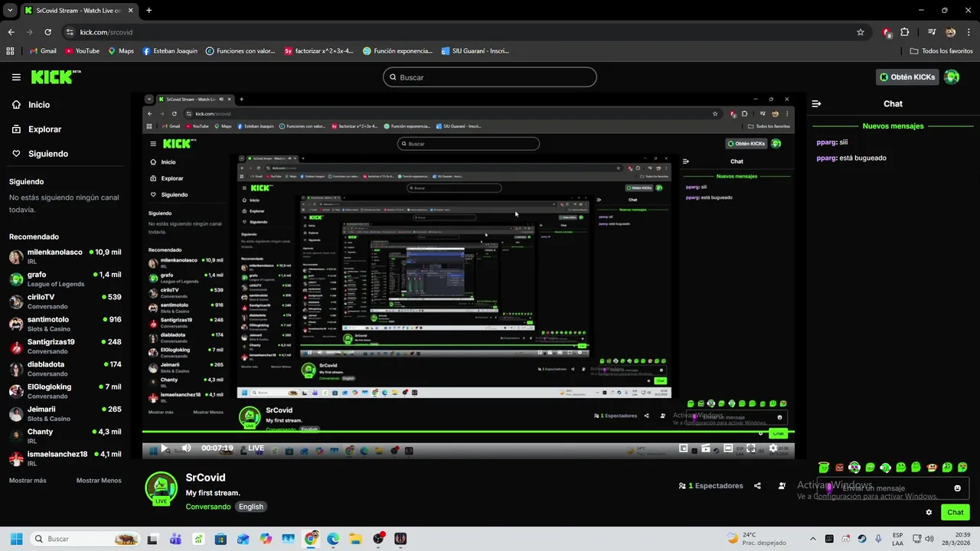Click the English language tag
The height and width of the screenshot is (551, 980).
point(250,507)
